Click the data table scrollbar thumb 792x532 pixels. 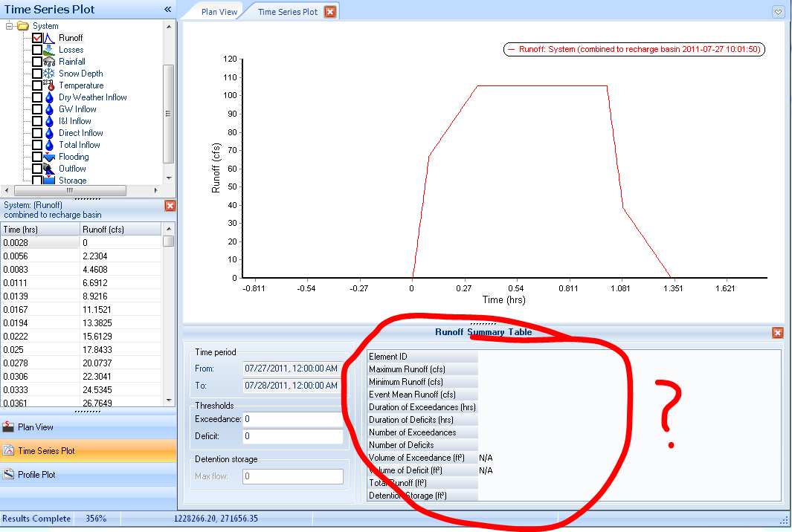169,241
